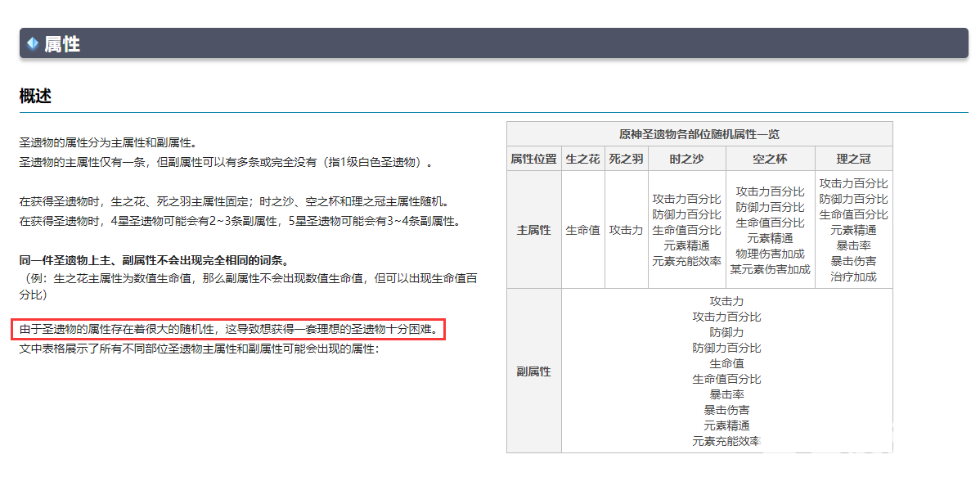Click the diamond icon beside 属性 header
The width and height of the screenshot is (980, 477).
click(33, 43)
